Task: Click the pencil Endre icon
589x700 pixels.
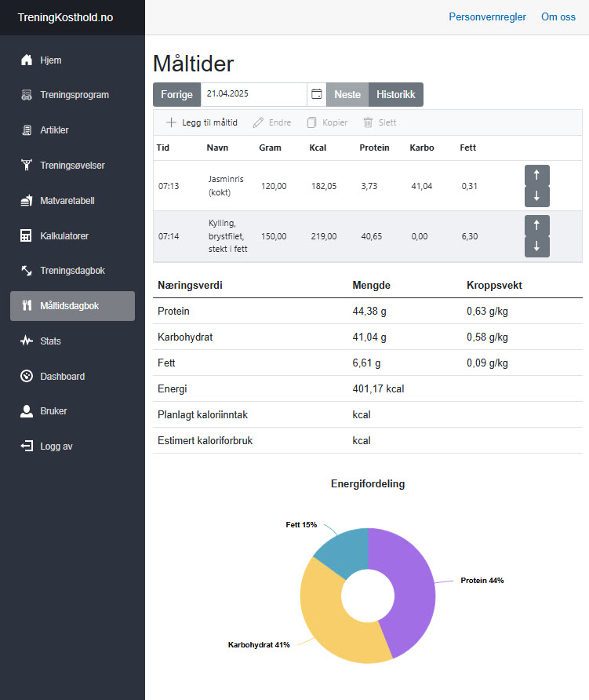Action: pos(258,122)
